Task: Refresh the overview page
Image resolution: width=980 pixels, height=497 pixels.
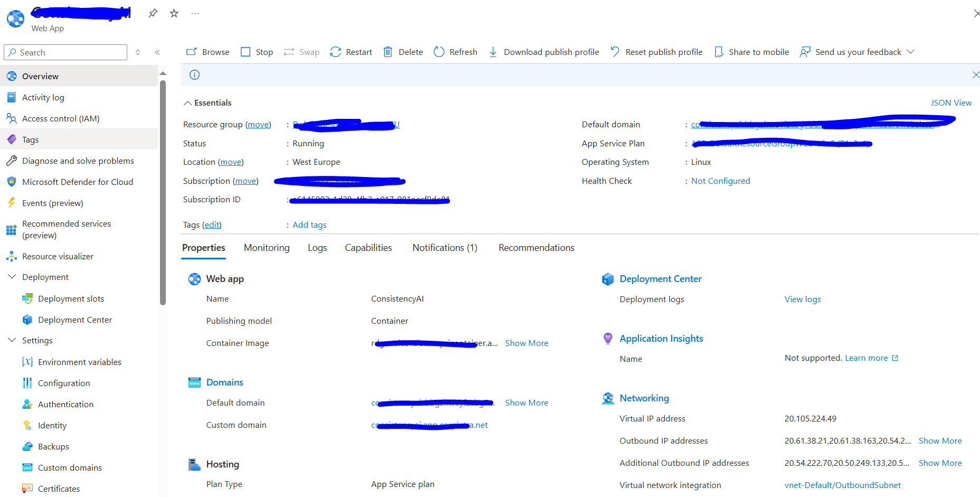Action: (455, 52)
